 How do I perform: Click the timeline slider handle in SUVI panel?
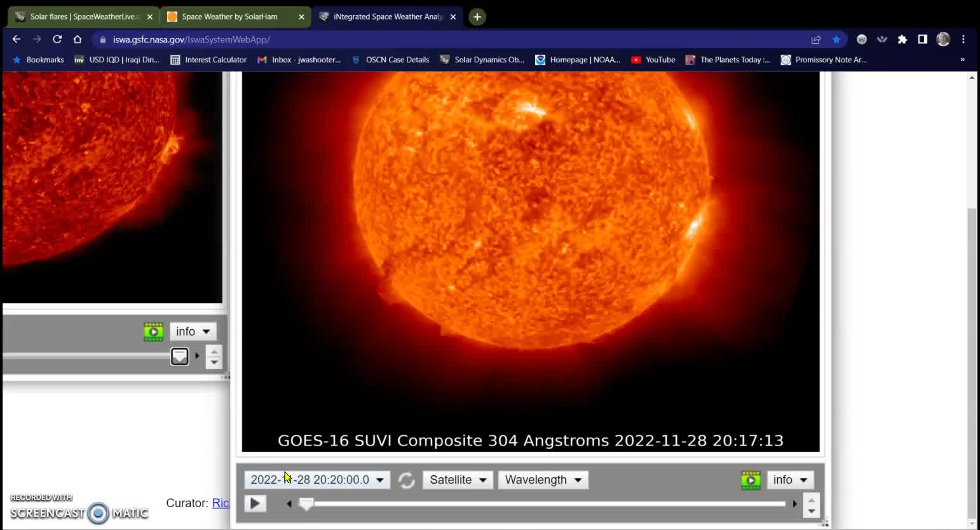point(306,504)
